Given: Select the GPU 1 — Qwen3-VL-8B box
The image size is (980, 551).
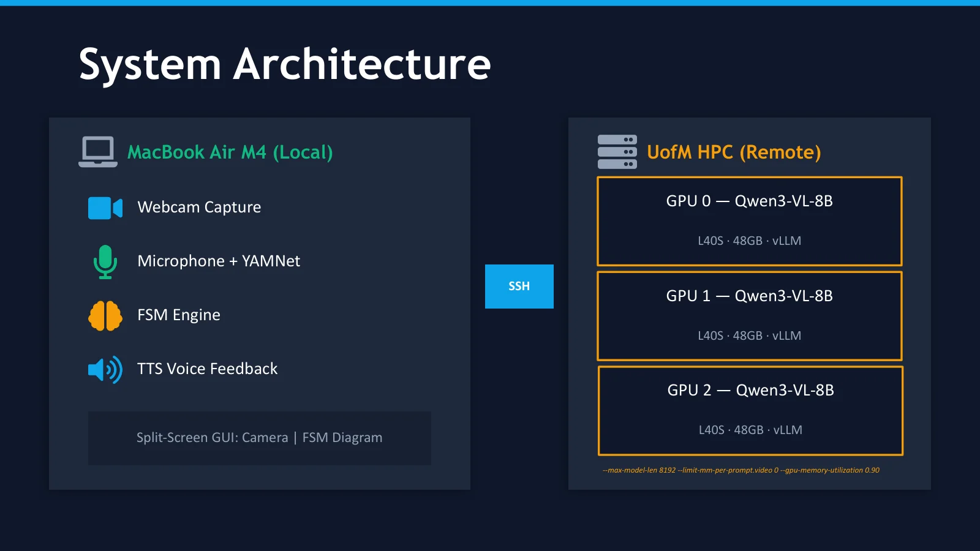Looking at the screenshot, I should 750,316.
